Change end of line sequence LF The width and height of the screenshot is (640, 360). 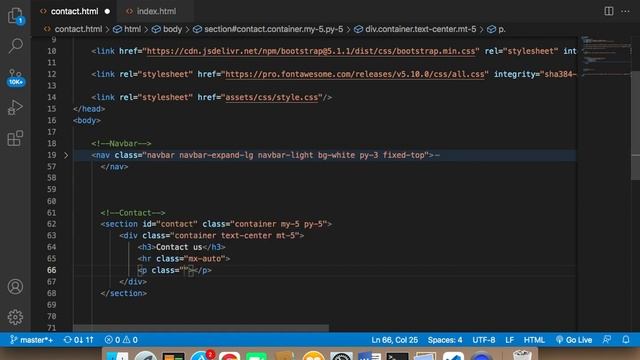509,340
